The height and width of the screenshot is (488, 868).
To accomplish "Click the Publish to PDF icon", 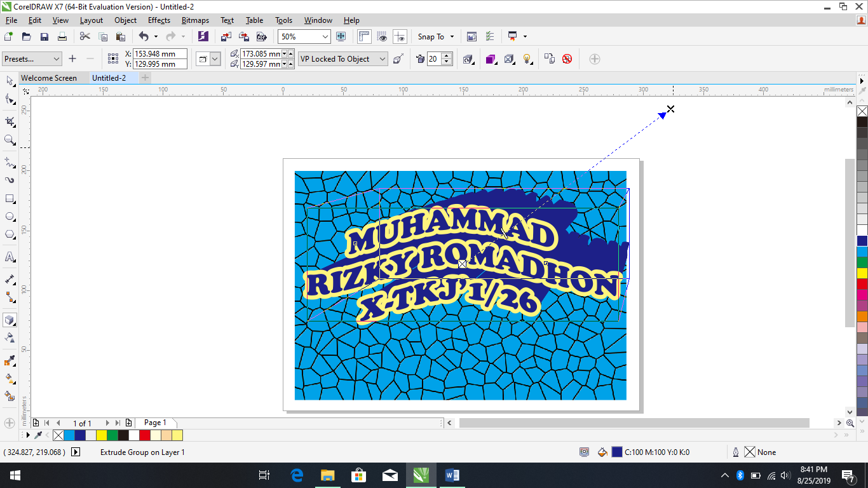I will click(x=262, y=36).
